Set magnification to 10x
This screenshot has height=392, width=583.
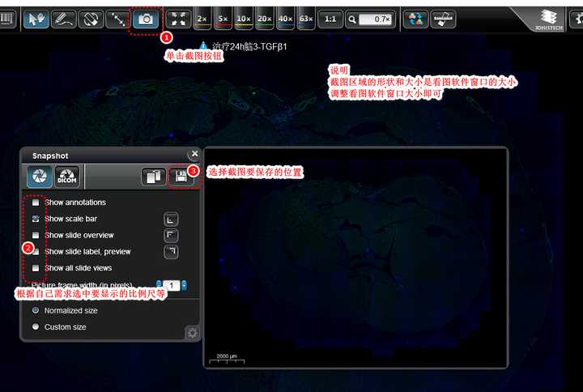pos(244,19)
